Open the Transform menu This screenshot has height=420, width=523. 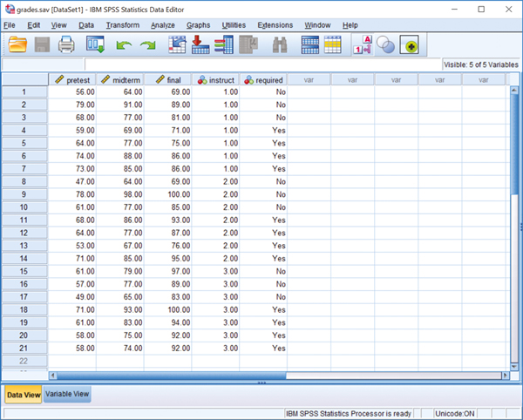click(x=122, y=25)
